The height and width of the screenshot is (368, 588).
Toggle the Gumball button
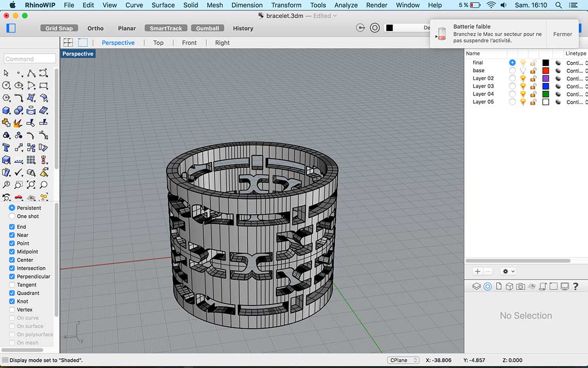tap(207, 28)
